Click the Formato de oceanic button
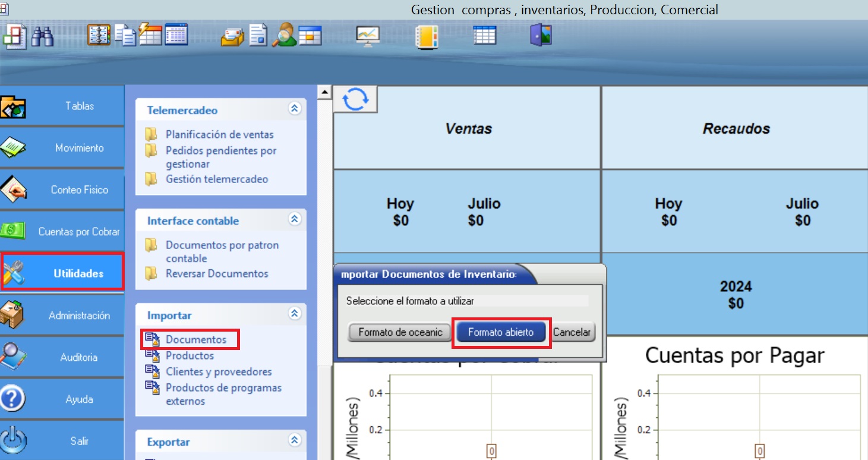 click(400, 332)
